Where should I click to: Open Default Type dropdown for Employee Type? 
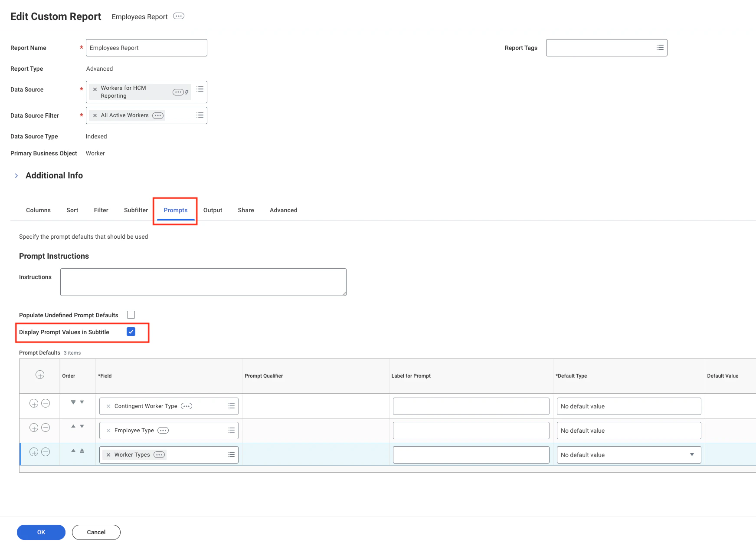[x=629, y=431]
